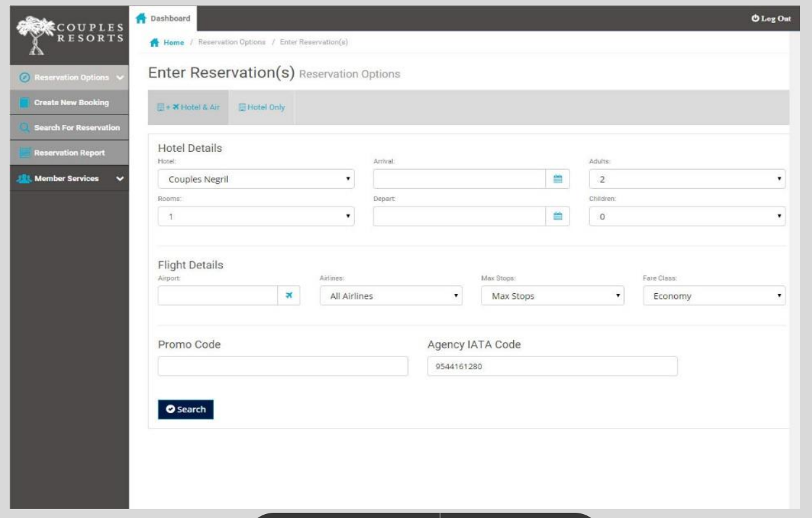
Task: Click the Create New Booking sidebar icon
Action: click(24, 103)
